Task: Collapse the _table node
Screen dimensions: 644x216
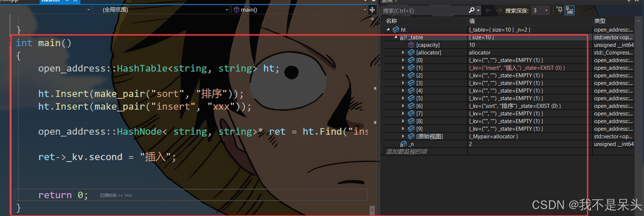Action: click(x=395, y=37)
